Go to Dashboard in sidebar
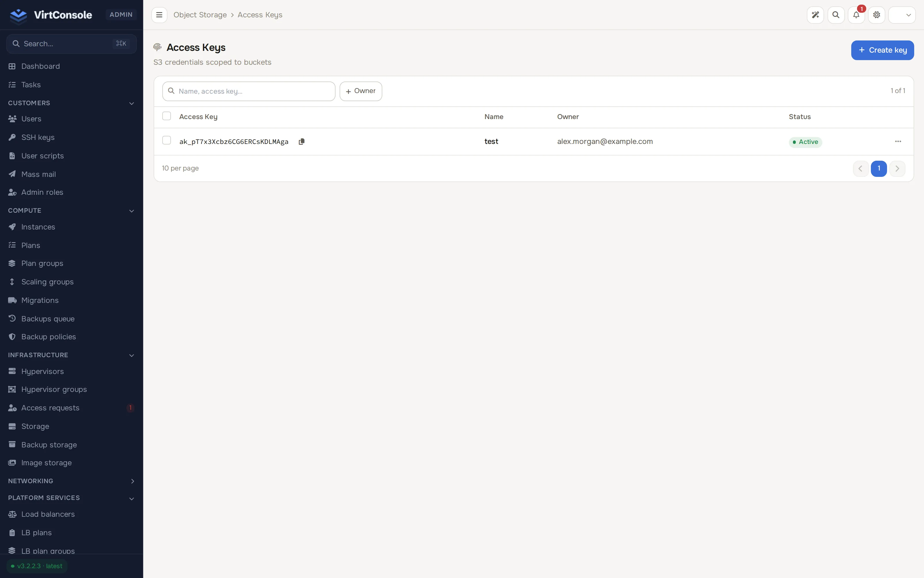This screenshot has width=924, height=578. point(72,66)
